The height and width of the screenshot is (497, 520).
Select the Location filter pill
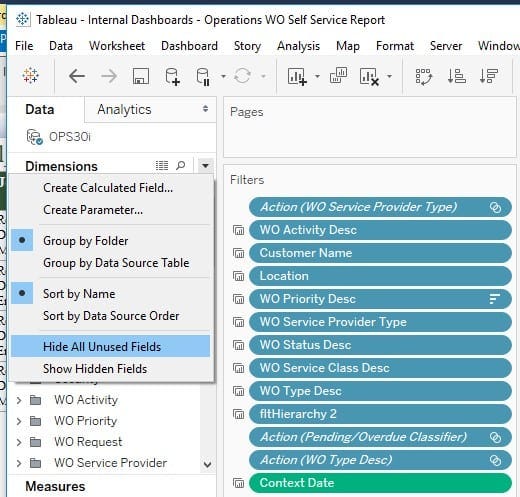(x=380, y=276)
